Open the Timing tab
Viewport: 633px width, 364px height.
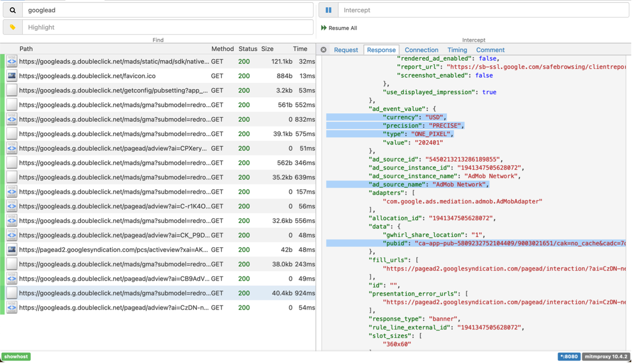[x=457, y=50]
